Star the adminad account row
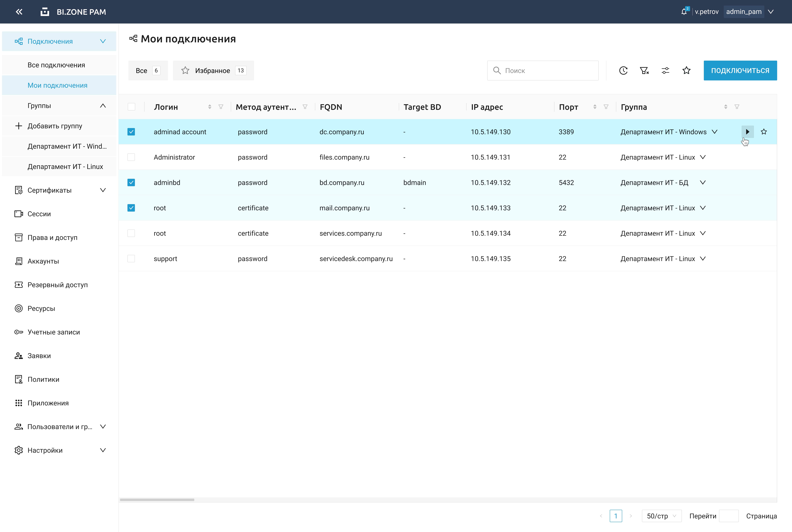This screenshot has width=792, height=532. coord(764,132)
